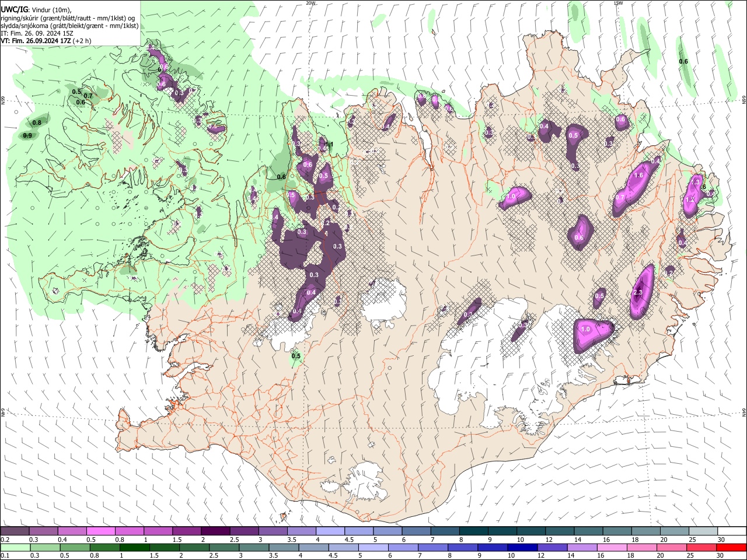747x560 pixels.
Task: Click the '0.2' label under the upper legend
Action: click(x=5, y=540)
